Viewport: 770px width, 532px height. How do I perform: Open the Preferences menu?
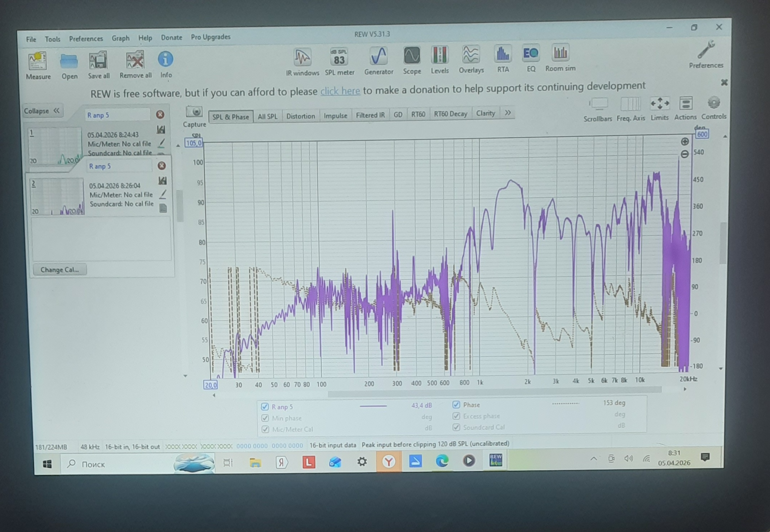pyautogui.click(x=86, y=39)
